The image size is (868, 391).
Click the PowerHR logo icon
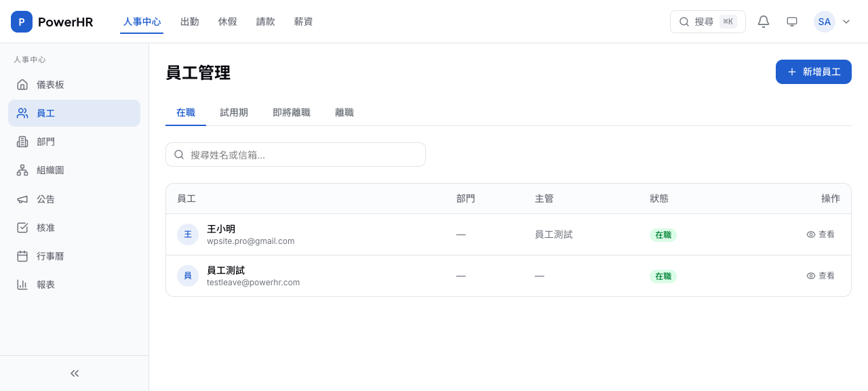pos(22,22)
